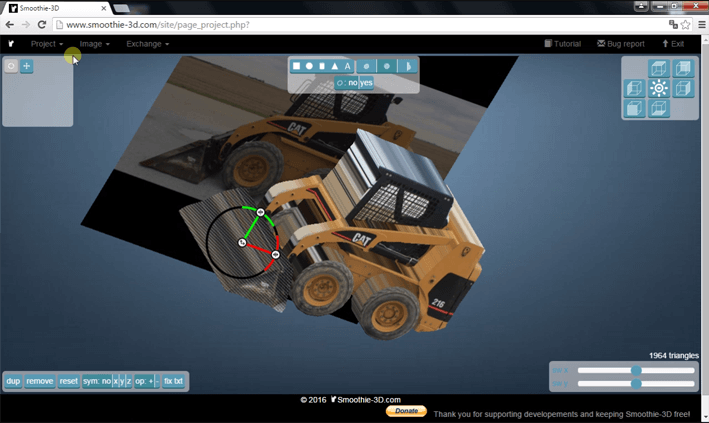Click the circle select-mode icon in left panel
The width and height of the screenshot is (709, 423).
pos(11,66)
